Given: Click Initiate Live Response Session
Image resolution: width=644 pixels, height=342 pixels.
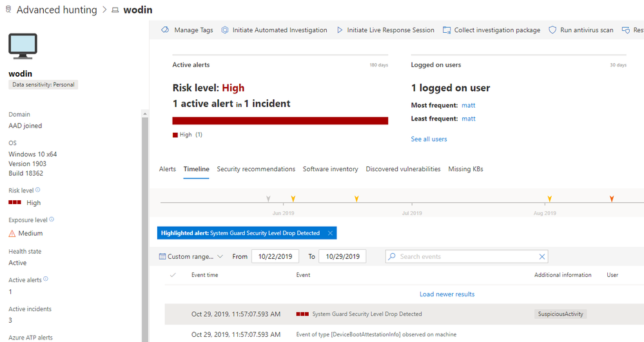Looking at the screenshot, I should pos(385,30).
